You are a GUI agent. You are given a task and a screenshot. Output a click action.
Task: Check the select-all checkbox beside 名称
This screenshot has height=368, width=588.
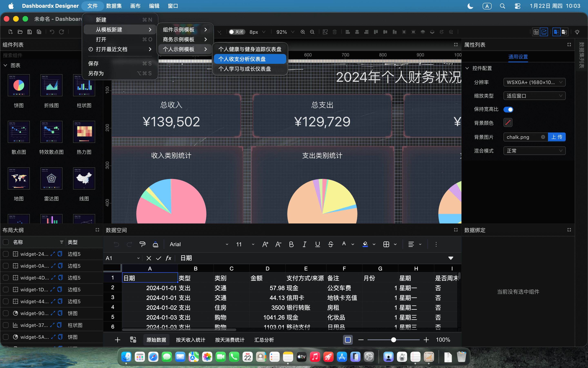(6, 242)
